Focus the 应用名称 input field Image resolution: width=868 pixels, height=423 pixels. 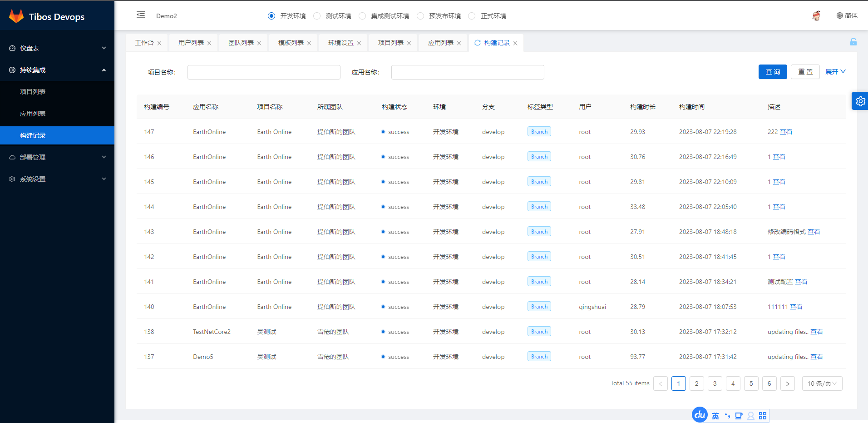[468, 72]
